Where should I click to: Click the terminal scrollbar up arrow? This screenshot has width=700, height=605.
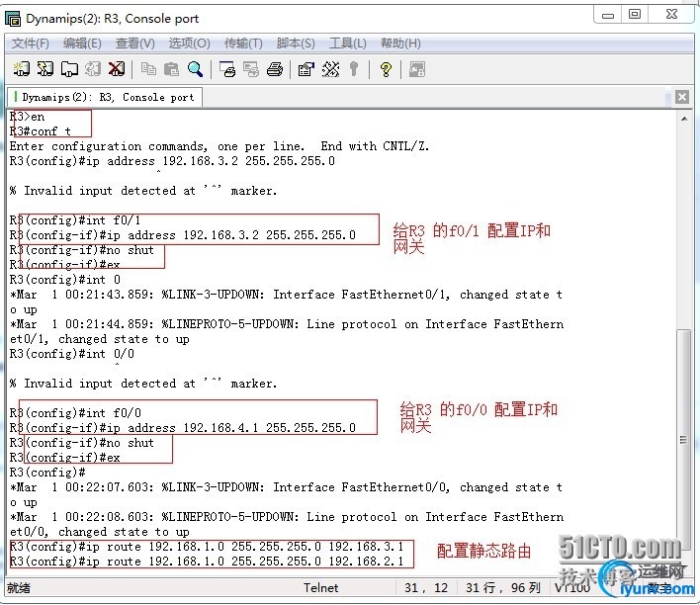pos(684,119)
